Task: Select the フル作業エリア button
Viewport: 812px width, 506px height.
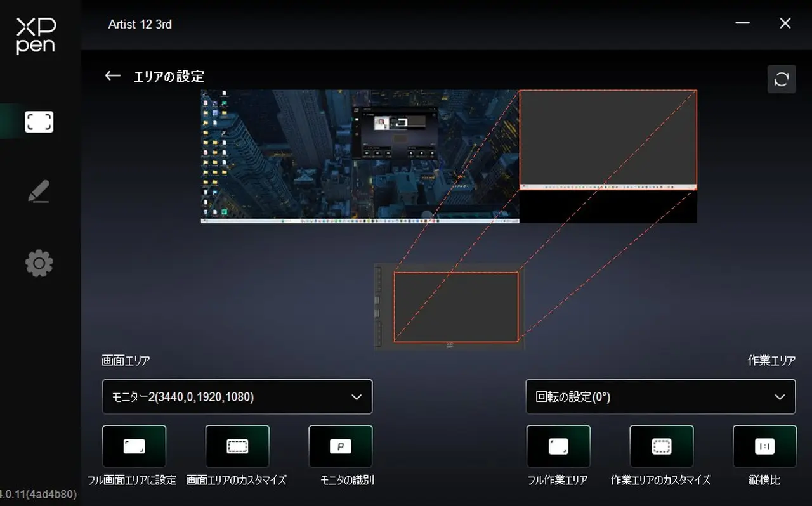Action: pos(558,446)
